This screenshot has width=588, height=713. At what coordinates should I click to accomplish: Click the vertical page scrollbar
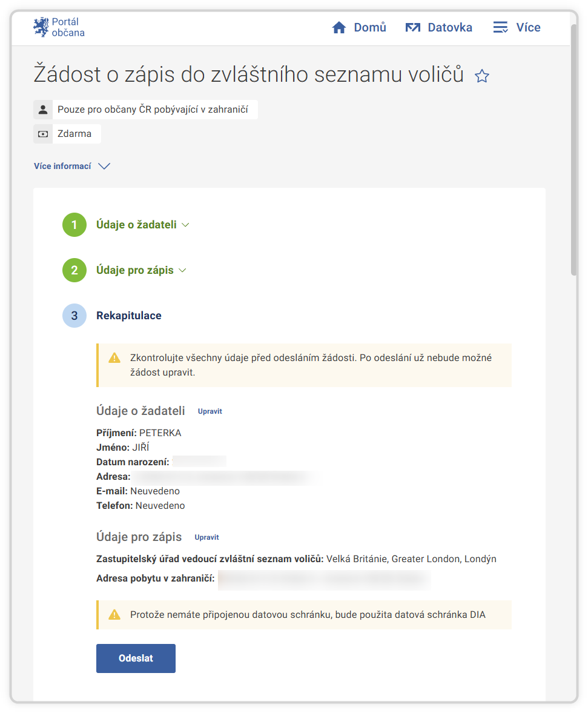[574, 151]
